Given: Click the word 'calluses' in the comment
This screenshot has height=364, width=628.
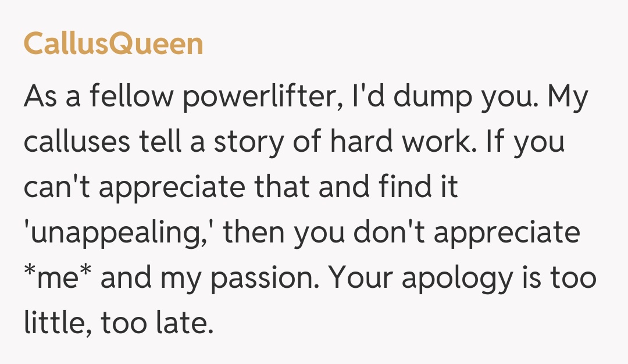Looking at the screenshot, I should 77,142.
